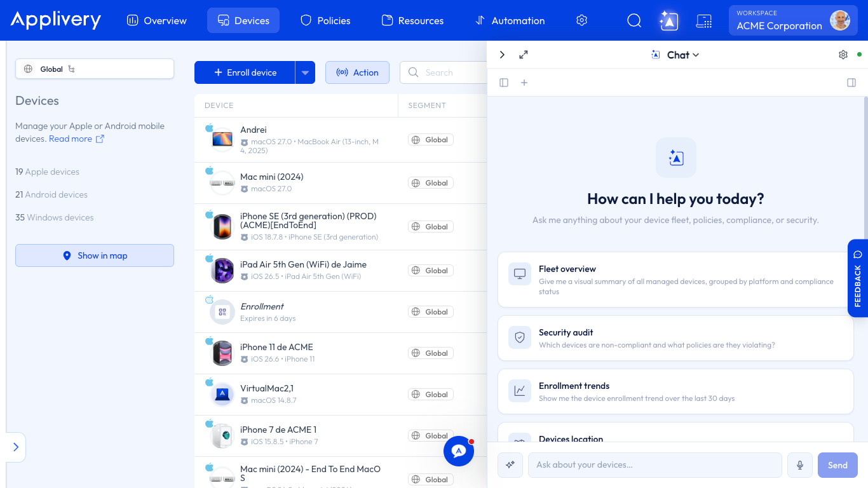Open chat panel settings gear

click(x=843, y=55)
